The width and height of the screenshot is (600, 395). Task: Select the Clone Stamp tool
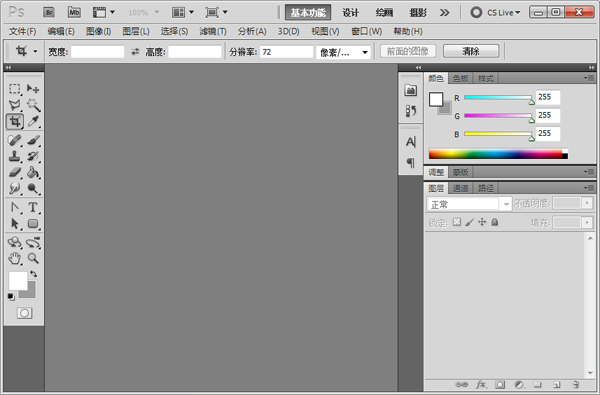[x=15, y=156]
